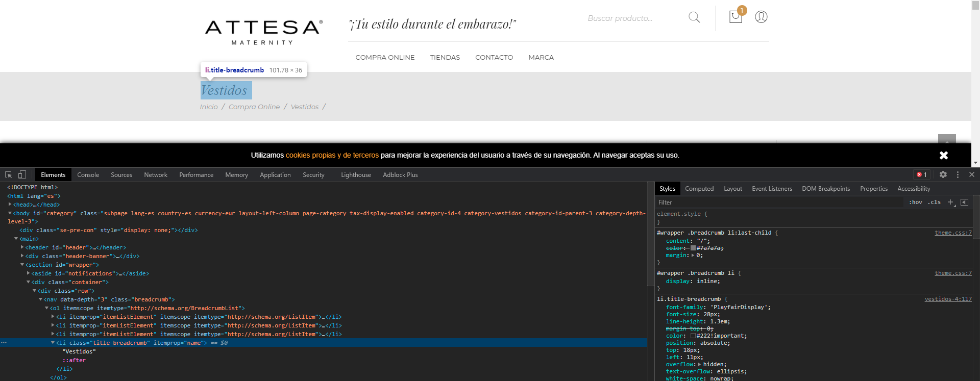Open the Event Listeners tab
980x381 pixels.
click(772, 189)
